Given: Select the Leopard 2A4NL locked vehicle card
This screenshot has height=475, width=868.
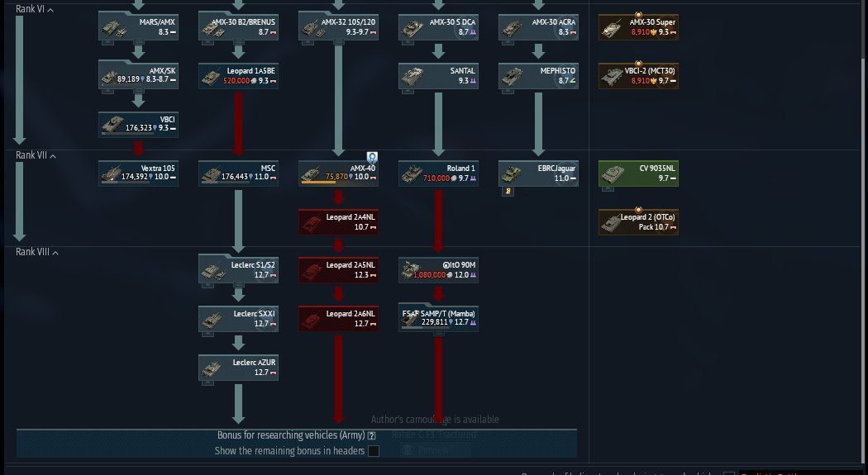Looking at the screenshot, I should tap(338, 221).
